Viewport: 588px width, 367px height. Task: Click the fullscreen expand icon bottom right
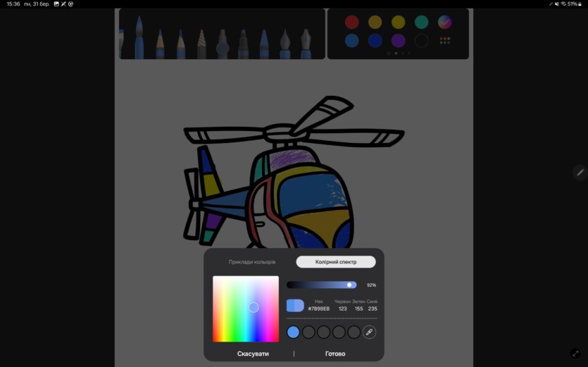click(x=575, y=354)
